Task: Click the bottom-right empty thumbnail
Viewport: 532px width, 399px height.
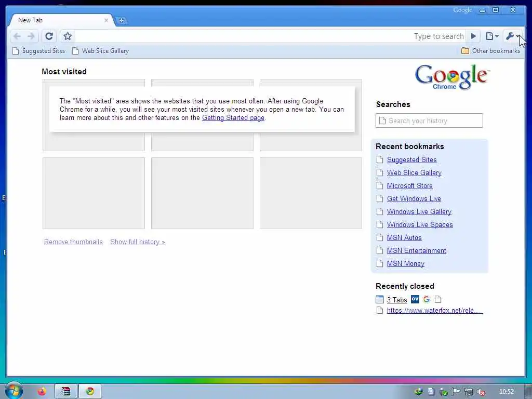Action: point(311,193)
